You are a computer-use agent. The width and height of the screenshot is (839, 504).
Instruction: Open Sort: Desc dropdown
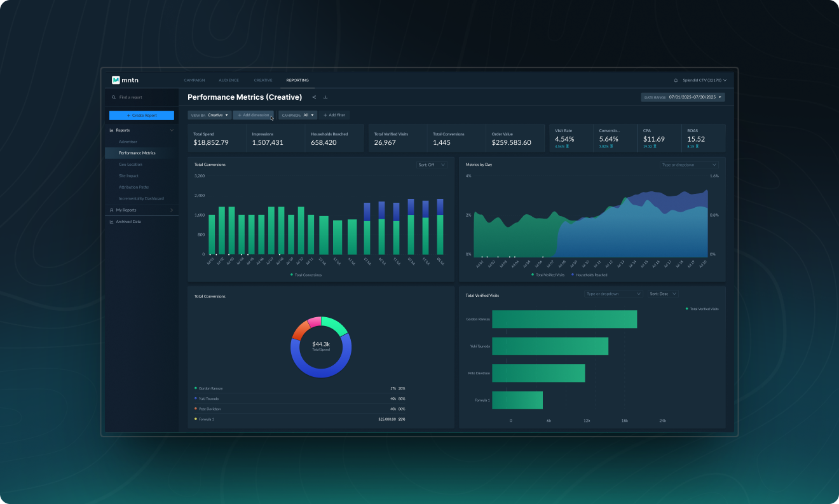point(664,294)
